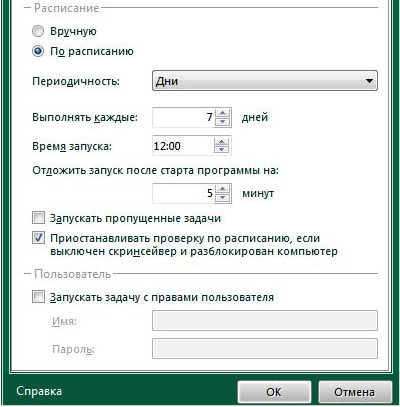Click the delay minutes field showing 5
Viewport: 400px width, 407px height.
coord(184,193)
